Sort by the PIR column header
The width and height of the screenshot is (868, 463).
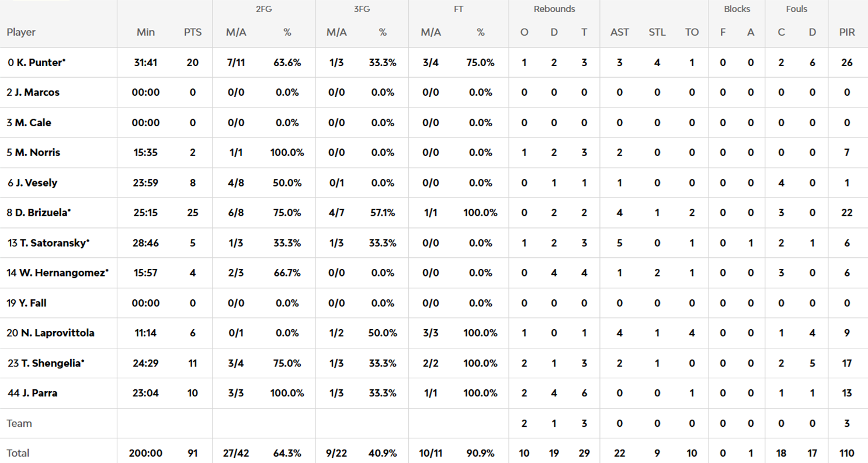pos(847,33)
